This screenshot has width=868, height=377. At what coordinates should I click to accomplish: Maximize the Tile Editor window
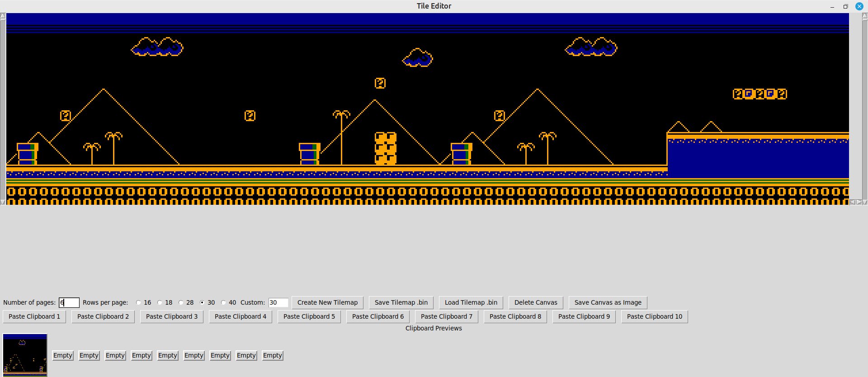(845, 6)
